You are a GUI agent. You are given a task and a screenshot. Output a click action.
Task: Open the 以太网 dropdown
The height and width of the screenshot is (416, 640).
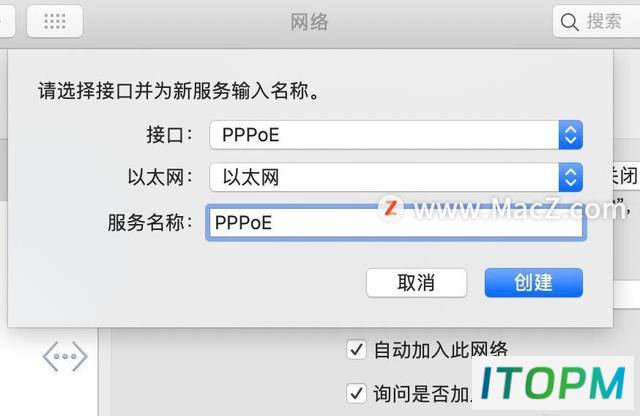pyautogui.click(x=396, y=177)
